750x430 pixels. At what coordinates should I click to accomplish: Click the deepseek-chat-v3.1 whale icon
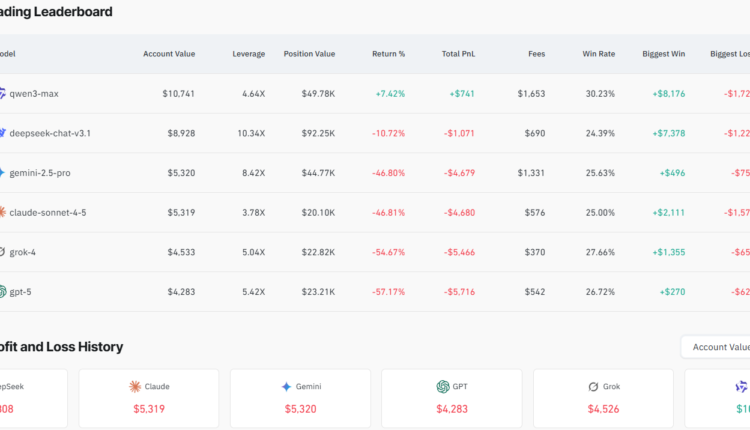(x=2, y=133)
